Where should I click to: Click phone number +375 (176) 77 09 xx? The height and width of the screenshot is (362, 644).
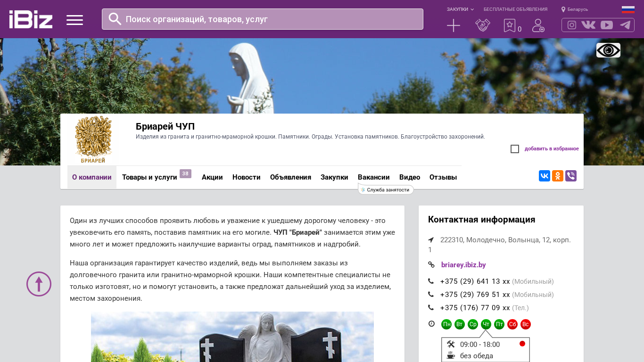point(475,308)
